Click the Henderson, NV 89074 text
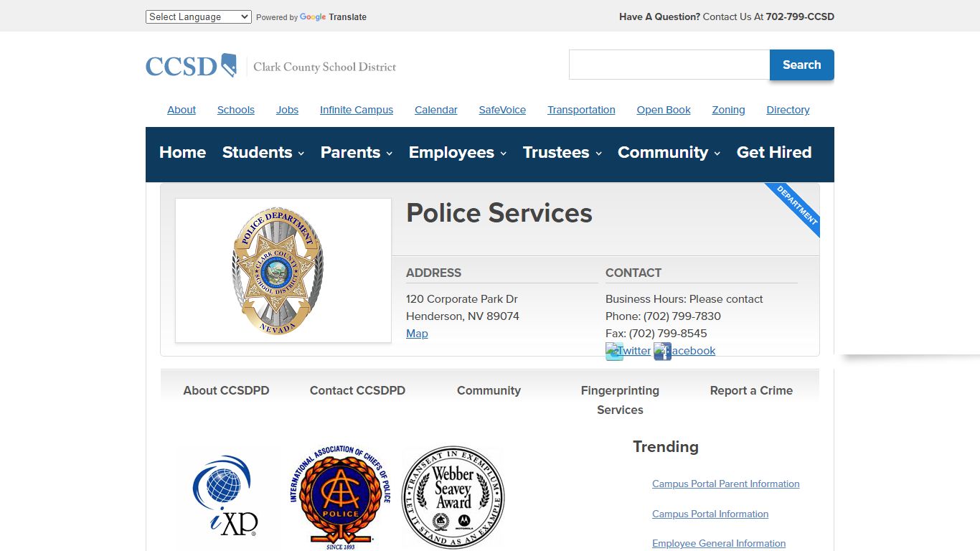The image size is (980, 551). 463,316
